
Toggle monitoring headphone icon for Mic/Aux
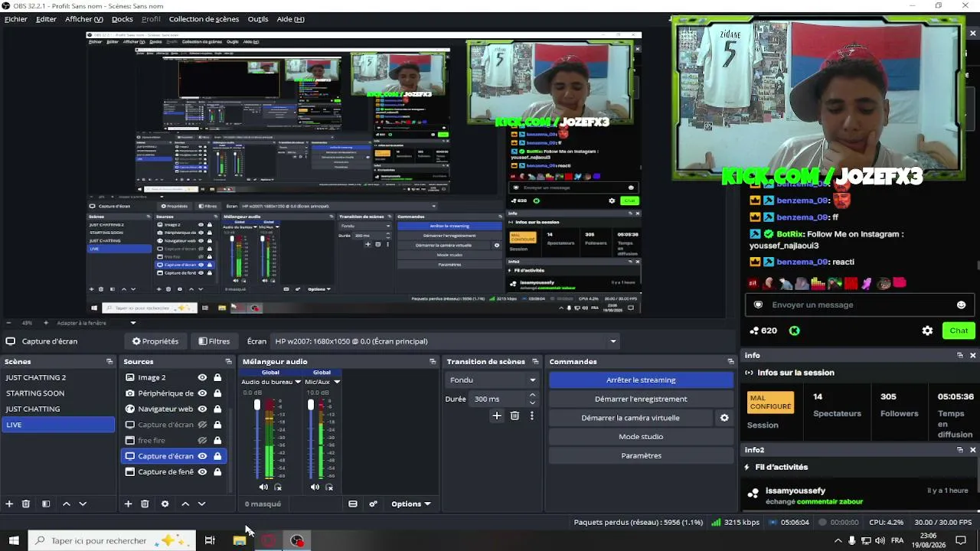[329, 487]
